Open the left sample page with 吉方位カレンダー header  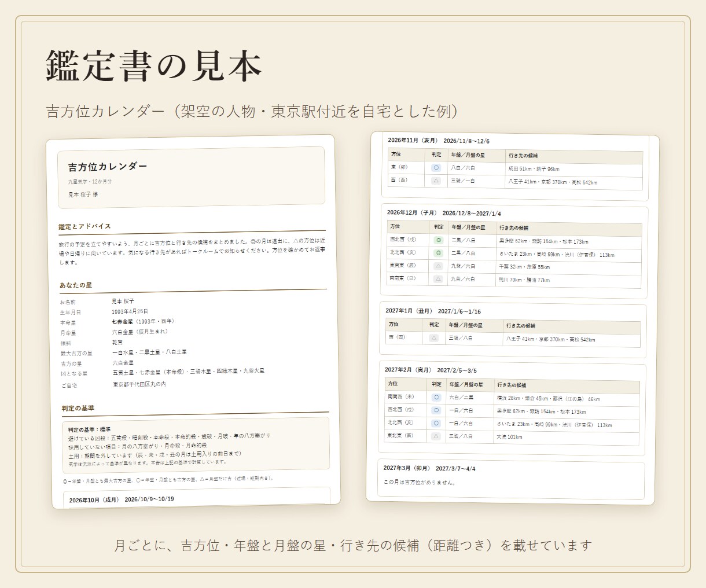pos(193,322)
